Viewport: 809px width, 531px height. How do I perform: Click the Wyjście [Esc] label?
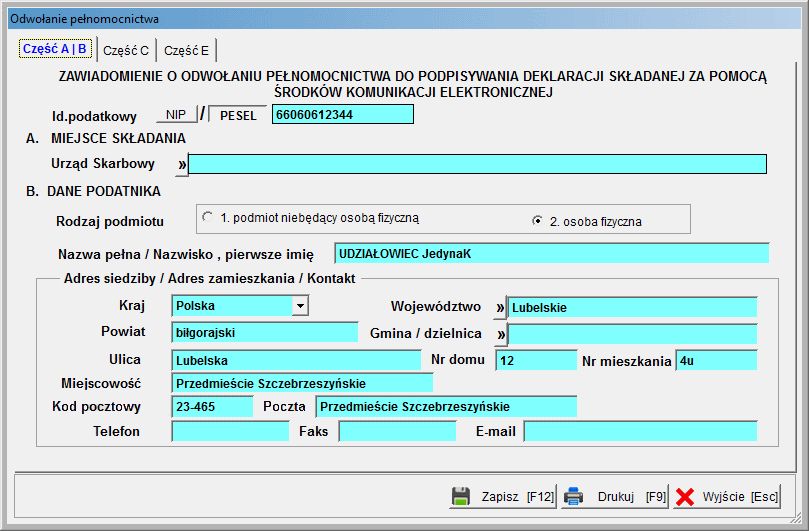[x=740, y=497]
